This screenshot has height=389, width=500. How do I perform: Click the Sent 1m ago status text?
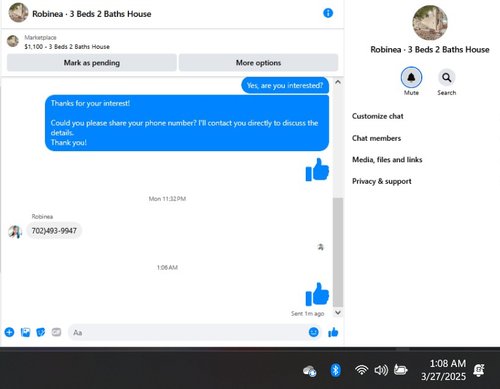tap(307, 314)
